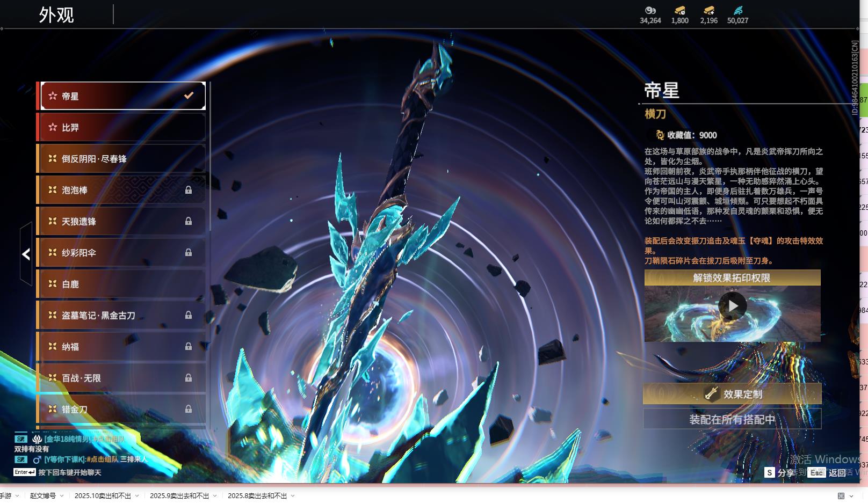Click the Enter key chat icon
This screenshot has height=504, width=868.
25,472
